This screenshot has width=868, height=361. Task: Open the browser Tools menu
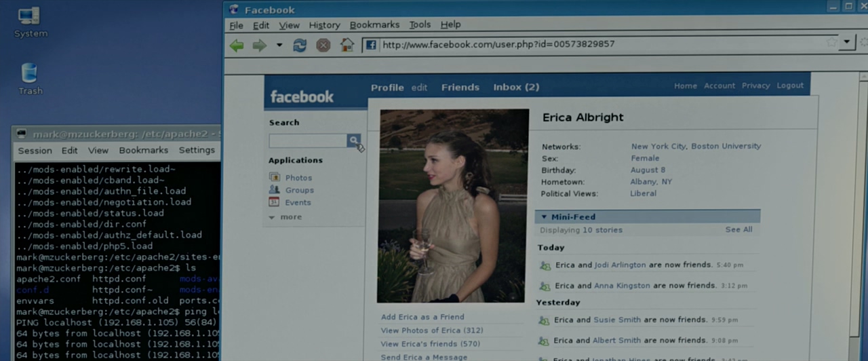pos(420,24)
